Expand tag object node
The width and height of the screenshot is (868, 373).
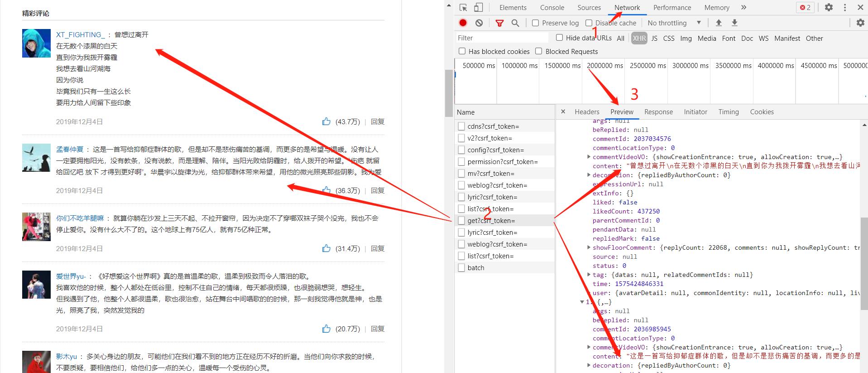(x=589, y=275)
